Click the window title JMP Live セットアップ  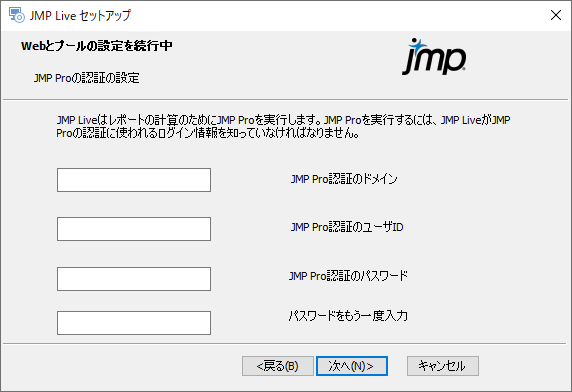pyautogui.click(x=80, y=15)
